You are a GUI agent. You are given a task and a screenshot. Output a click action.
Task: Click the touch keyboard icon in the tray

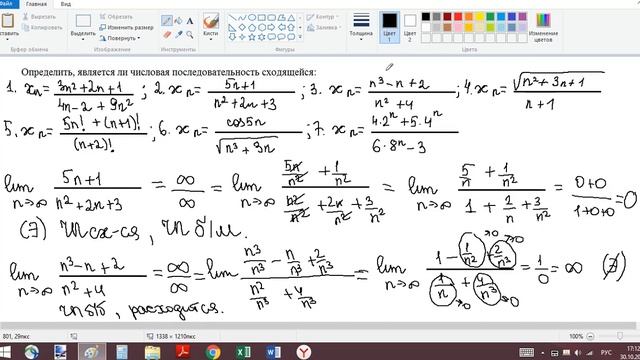526,352
